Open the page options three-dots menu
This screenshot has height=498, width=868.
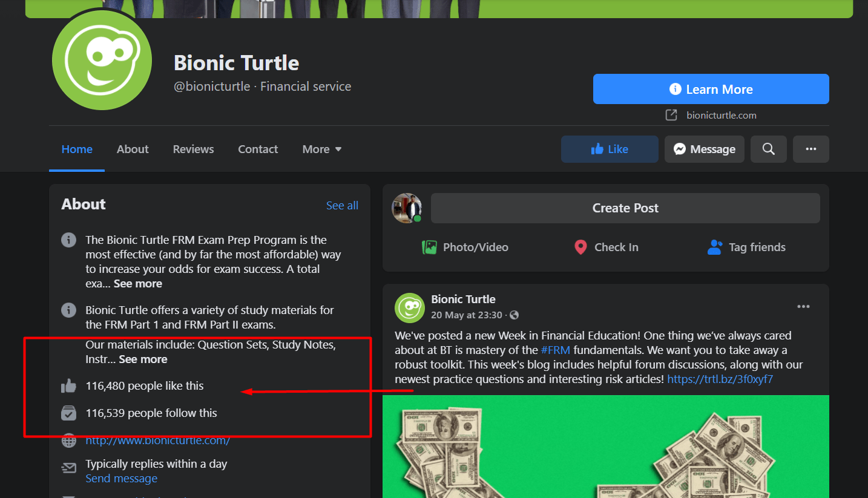click(x=810, y=149)
